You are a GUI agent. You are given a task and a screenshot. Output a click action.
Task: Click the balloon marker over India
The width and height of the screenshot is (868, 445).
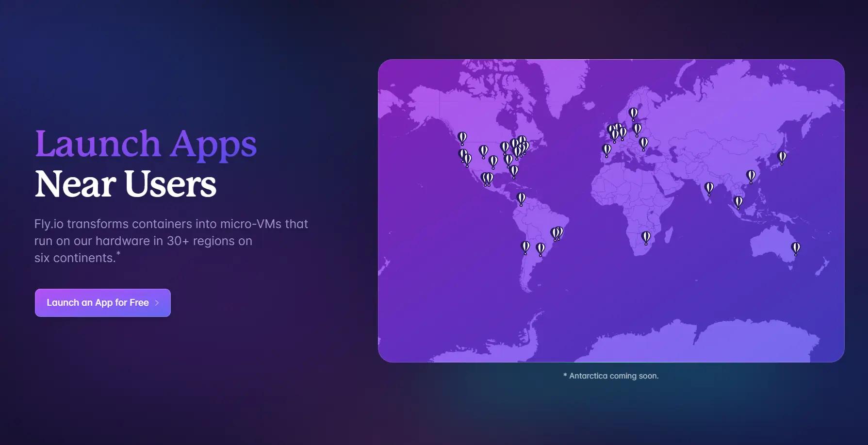coord(709,188)
